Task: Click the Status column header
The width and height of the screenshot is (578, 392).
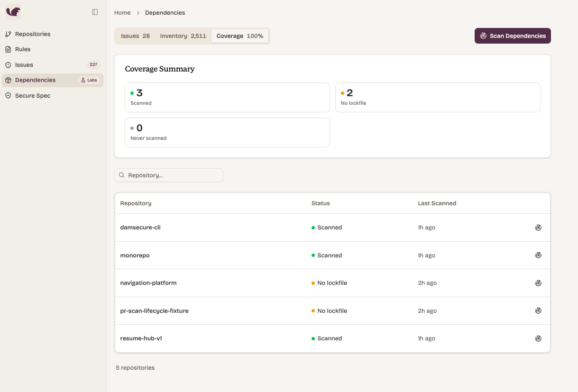Action: coord(321,203)
